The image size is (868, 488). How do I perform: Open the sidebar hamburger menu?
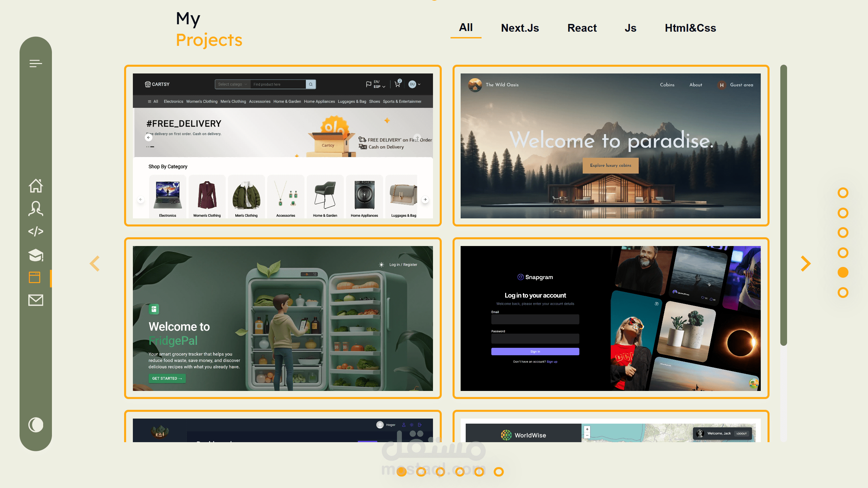(35, 63)
